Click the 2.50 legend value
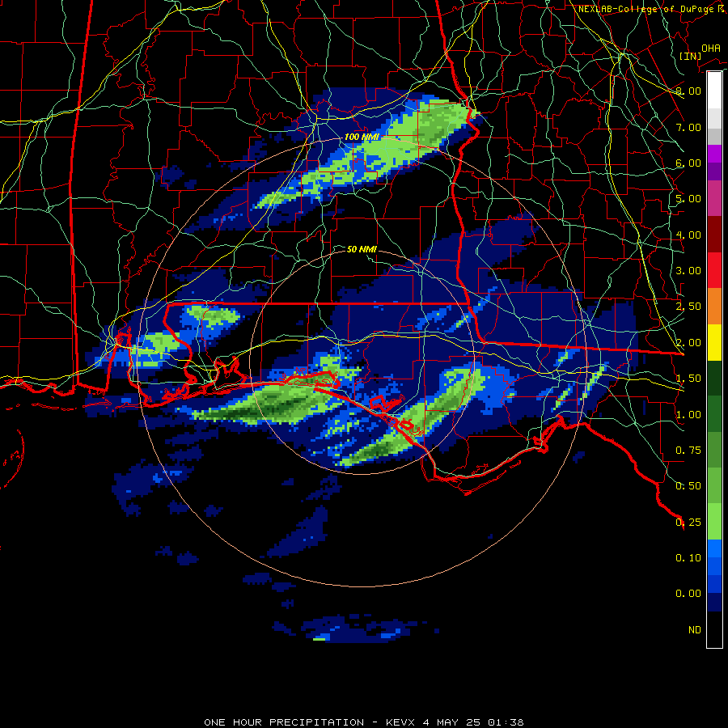This screenshot has width=728, height=728. (x=688, y=307)
